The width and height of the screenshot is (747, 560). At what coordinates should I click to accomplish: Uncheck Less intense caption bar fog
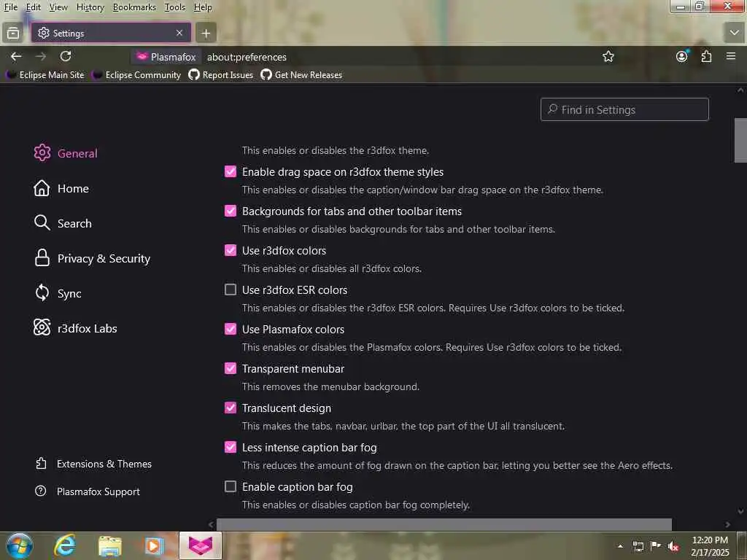tap(230, 447)
